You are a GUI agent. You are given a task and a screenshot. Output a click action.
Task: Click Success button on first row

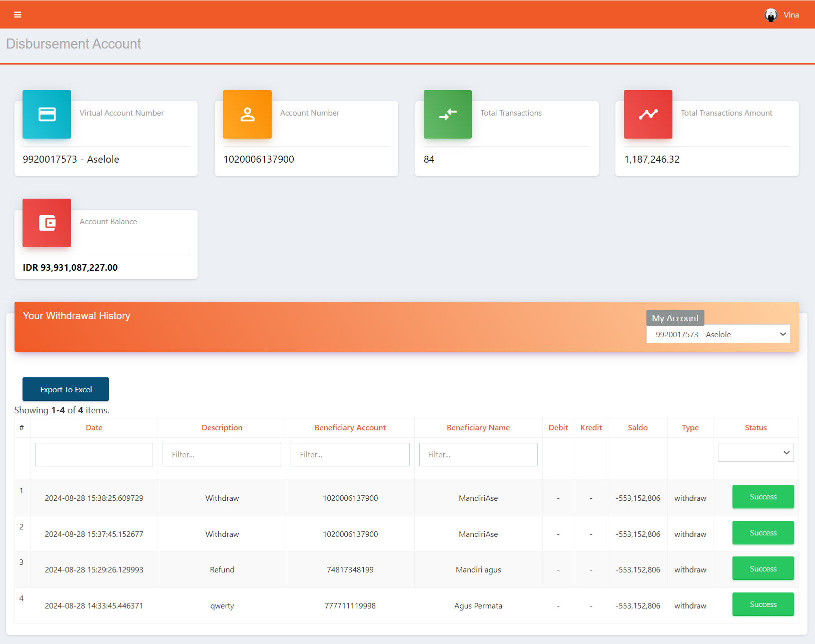pos(763,497)
